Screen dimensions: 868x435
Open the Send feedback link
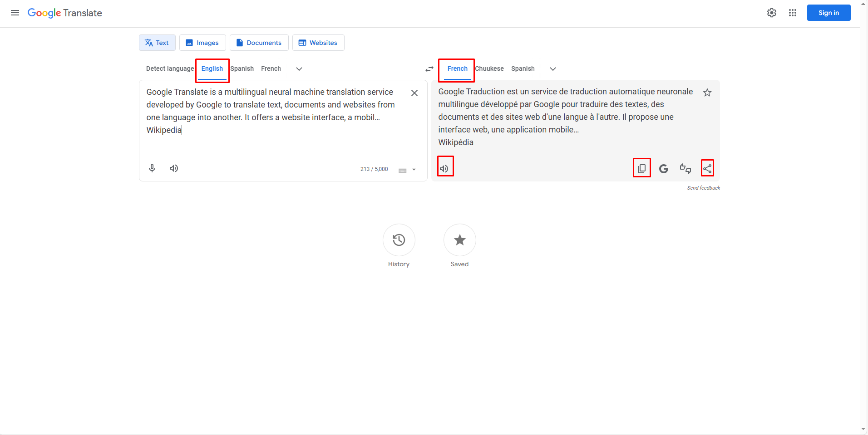click(x=703, y=187)
